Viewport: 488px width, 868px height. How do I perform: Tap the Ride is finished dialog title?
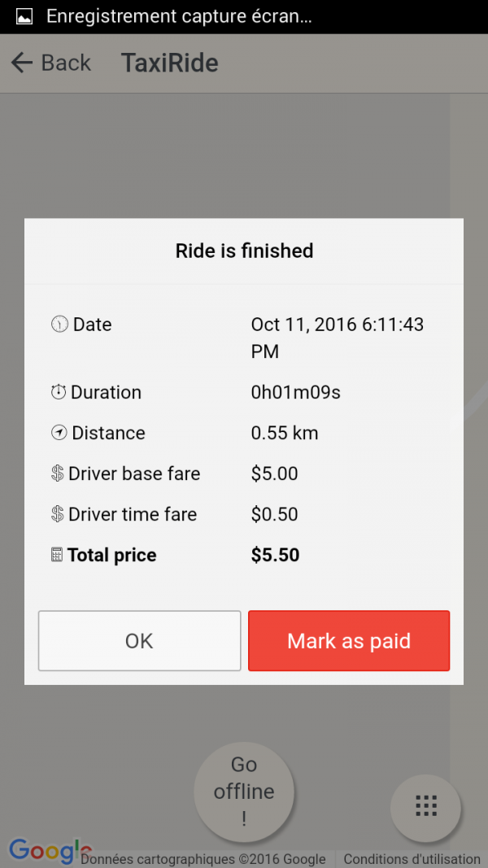pyautogui.click(x=244, y=251)
